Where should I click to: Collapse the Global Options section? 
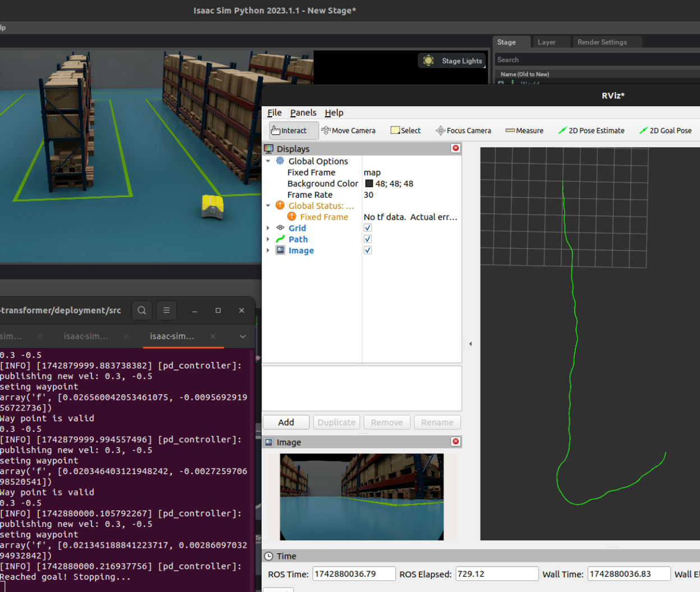[268, 161]
